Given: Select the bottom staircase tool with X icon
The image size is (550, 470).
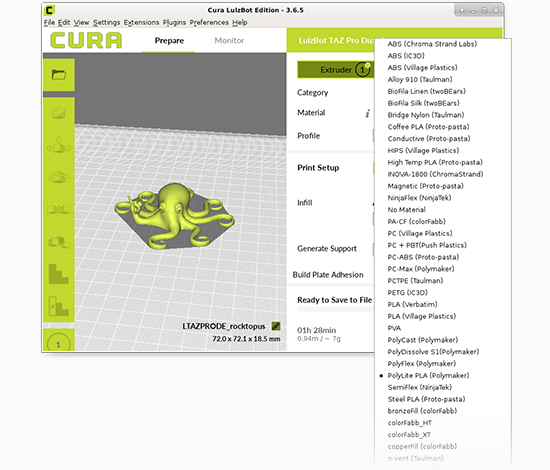Looking at the screenshot, I should pos(59,306).
